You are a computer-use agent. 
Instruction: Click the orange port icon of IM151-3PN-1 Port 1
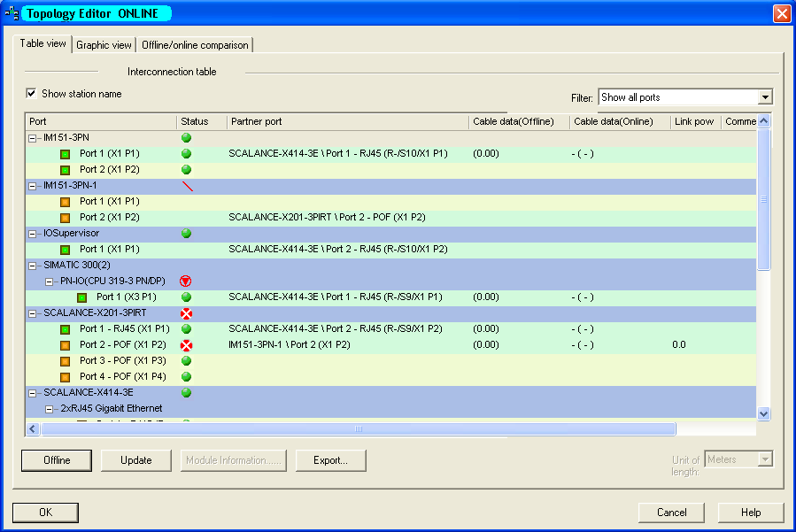coord(65,202)
